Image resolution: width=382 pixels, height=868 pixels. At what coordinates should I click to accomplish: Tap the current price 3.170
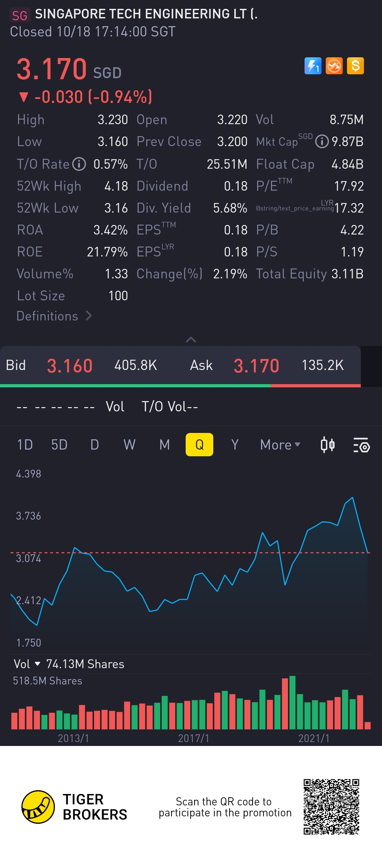52,69
